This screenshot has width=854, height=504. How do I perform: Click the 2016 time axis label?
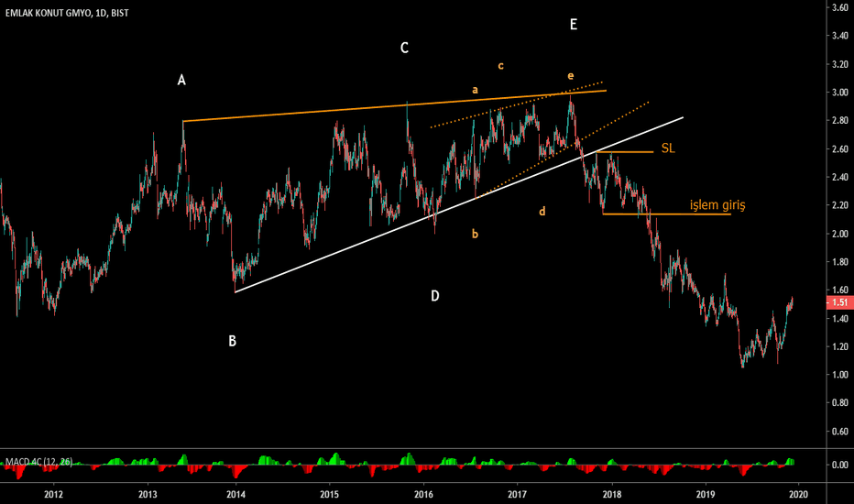[423, 494]
